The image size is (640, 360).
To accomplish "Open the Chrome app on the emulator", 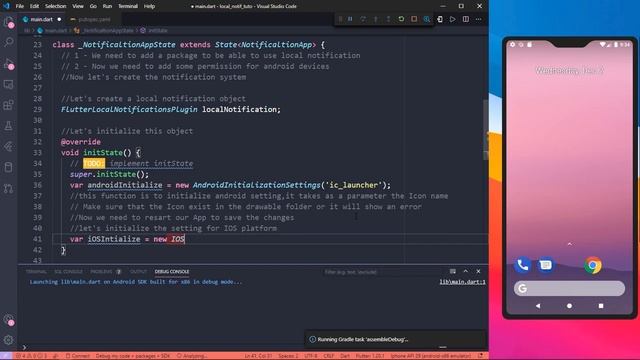I will tap(593, 265).
